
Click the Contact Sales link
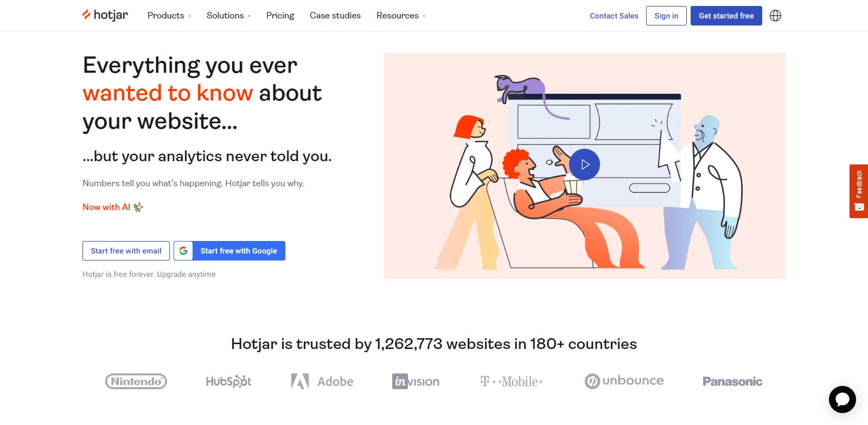614,16
